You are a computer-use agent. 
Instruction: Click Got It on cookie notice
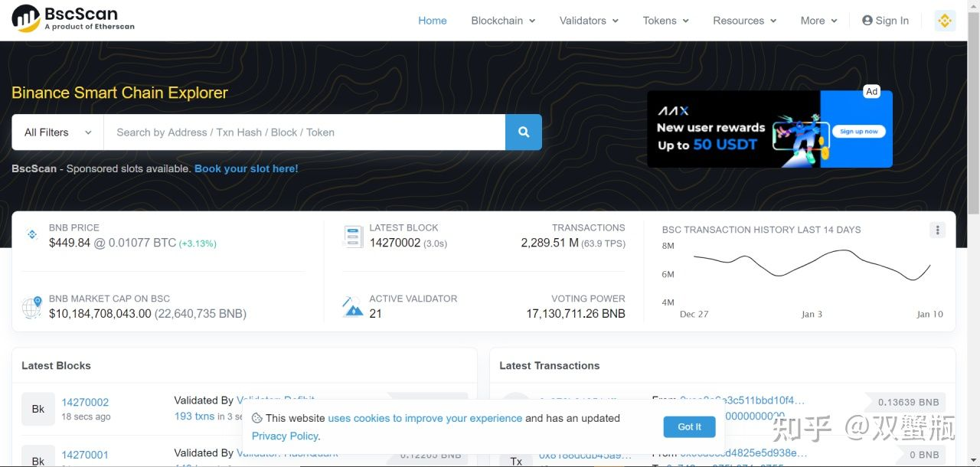[689, 426]
